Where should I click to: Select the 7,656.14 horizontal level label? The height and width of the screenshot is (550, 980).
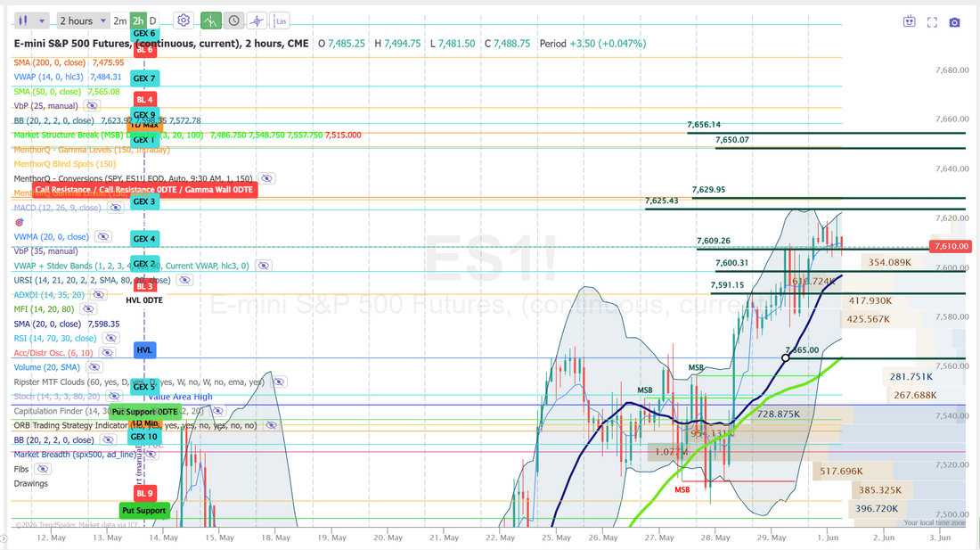point(704,125)
